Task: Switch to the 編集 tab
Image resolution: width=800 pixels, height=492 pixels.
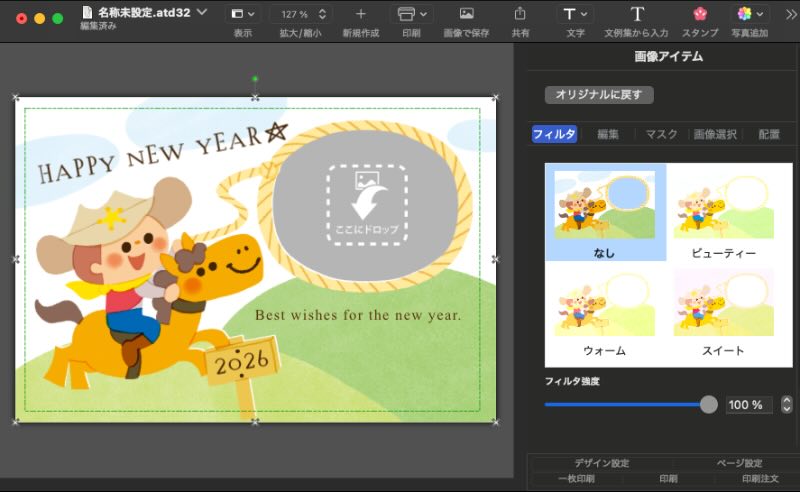Action: click(x=608, y=134)
